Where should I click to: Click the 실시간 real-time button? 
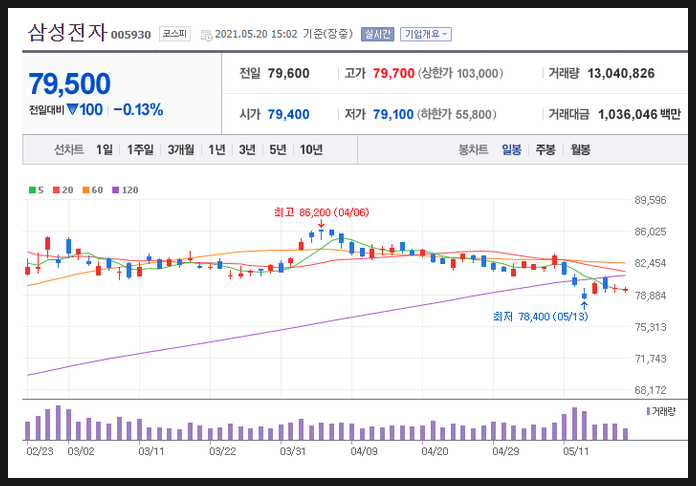(x=377, y=34)
